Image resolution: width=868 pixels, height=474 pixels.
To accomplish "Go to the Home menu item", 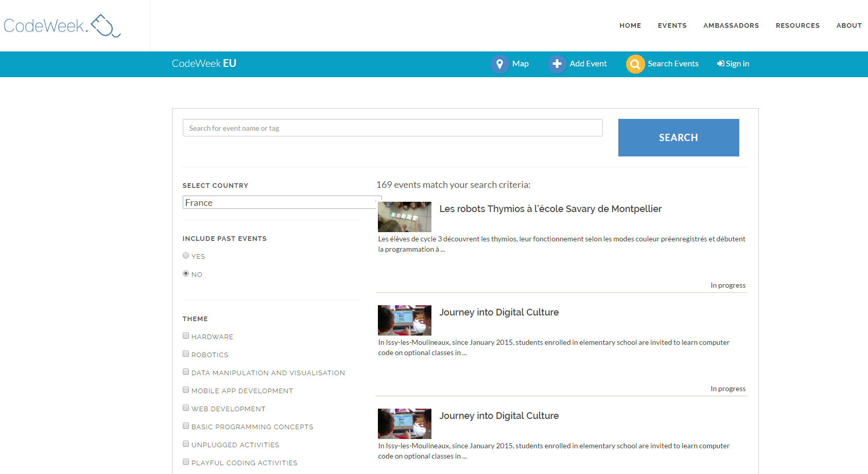I will 630,26.
